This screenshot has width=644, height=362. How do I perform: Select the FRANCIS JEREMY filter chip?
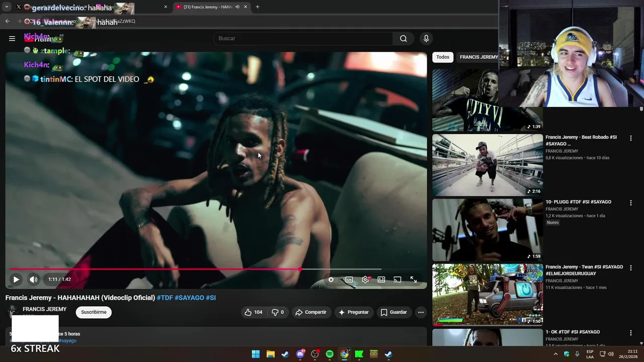(x=478, y=57)
